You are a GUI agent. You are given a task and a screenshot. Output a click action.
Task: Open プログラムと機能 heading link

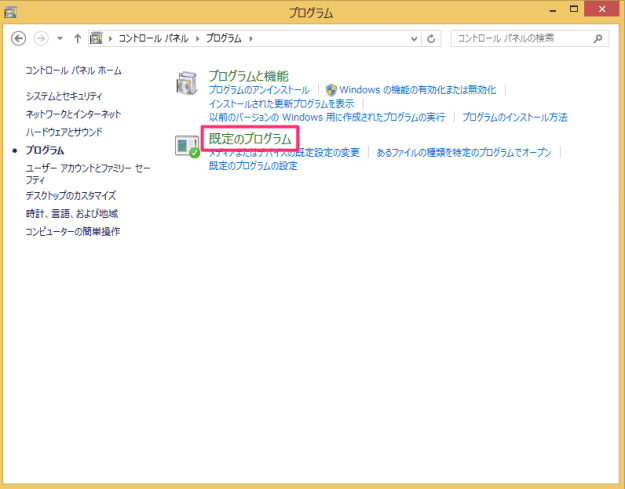(x=248, y=76)
